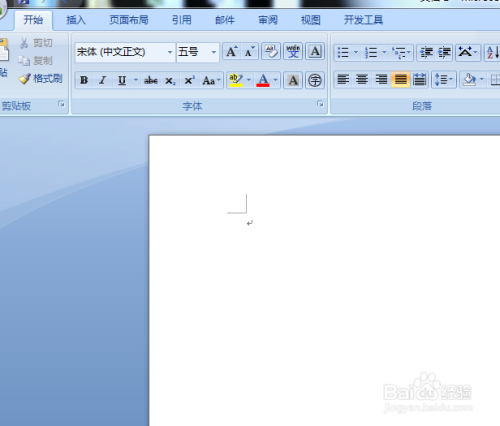Open the 开发工具 tab
500x426 pixels.
tap(363, 20)
